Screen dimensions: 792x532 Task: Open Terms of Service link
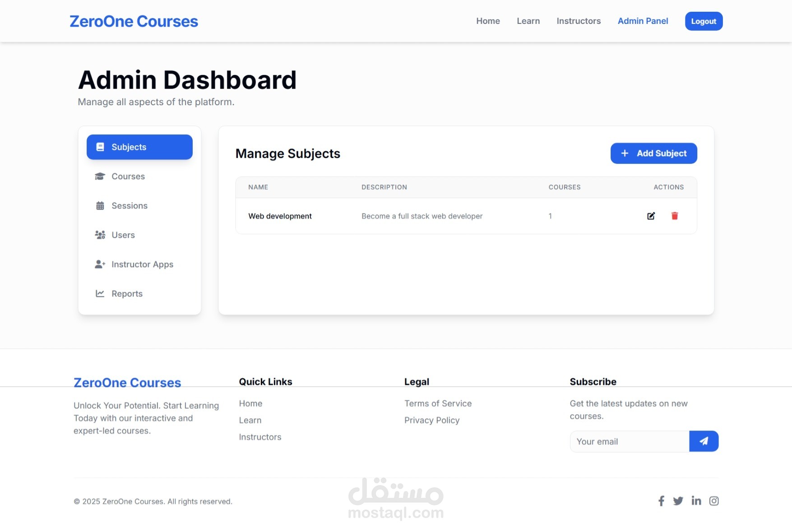click(x=438, y=403)
